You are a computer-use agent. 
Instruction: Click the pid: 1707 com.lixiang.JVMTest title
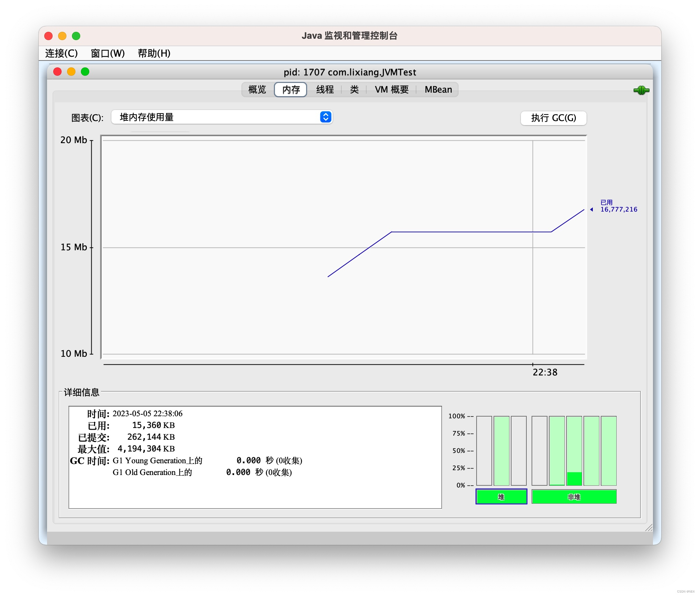click(x=350, y=72)
